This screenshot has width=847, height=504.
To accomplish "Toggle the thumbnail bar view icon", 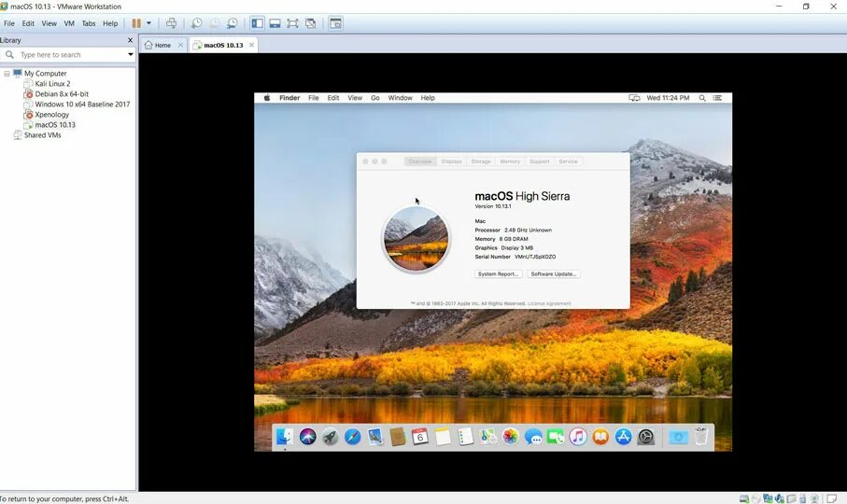I will coord(275,23).
